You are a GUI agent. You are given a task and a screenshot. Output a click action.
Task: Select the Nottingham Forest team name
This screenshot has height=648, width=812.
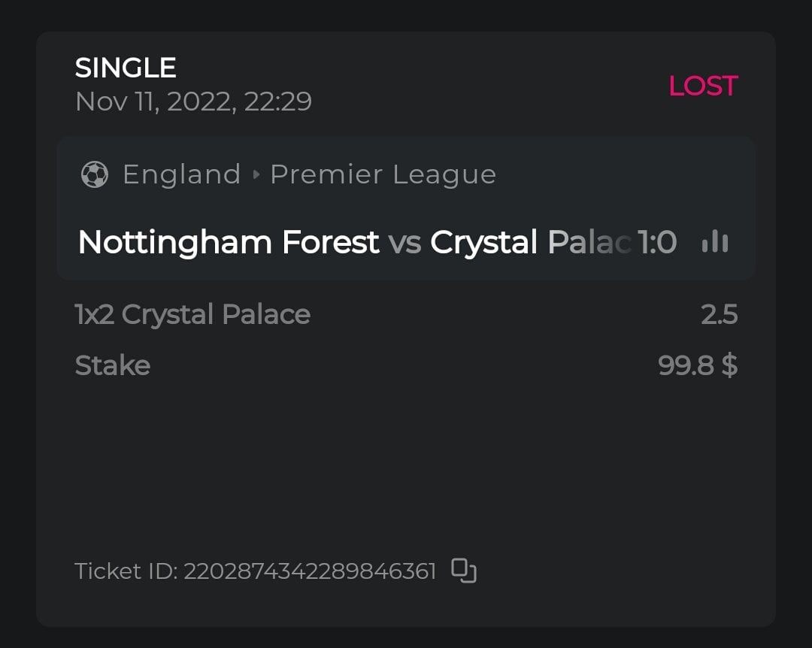[x=228, y=242]
